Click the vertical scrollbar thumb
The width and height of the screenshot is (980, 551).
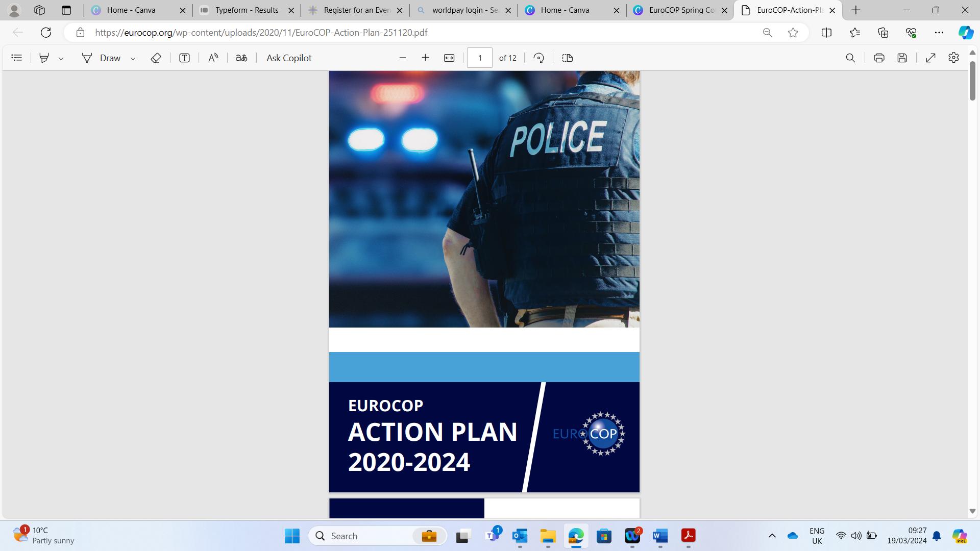(x=972, y=80)
